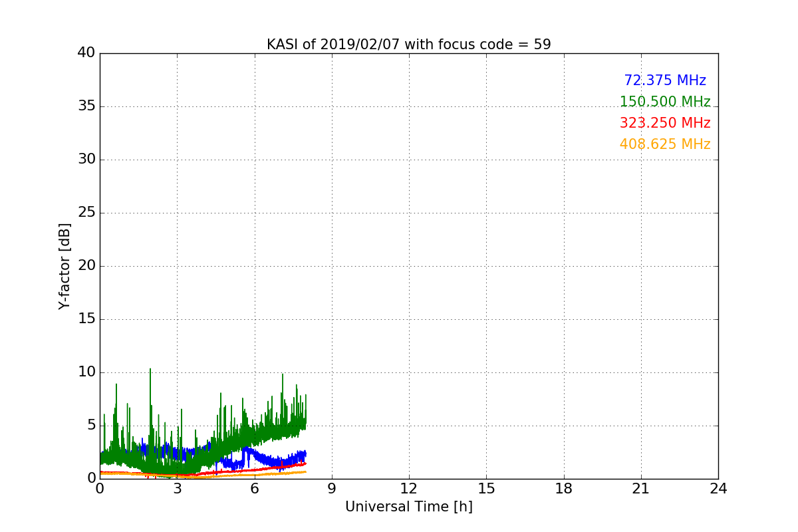This screenshot has width=798, height=532.
Task: Click the y-axis tick label 15
Action: tap(86, 319)
